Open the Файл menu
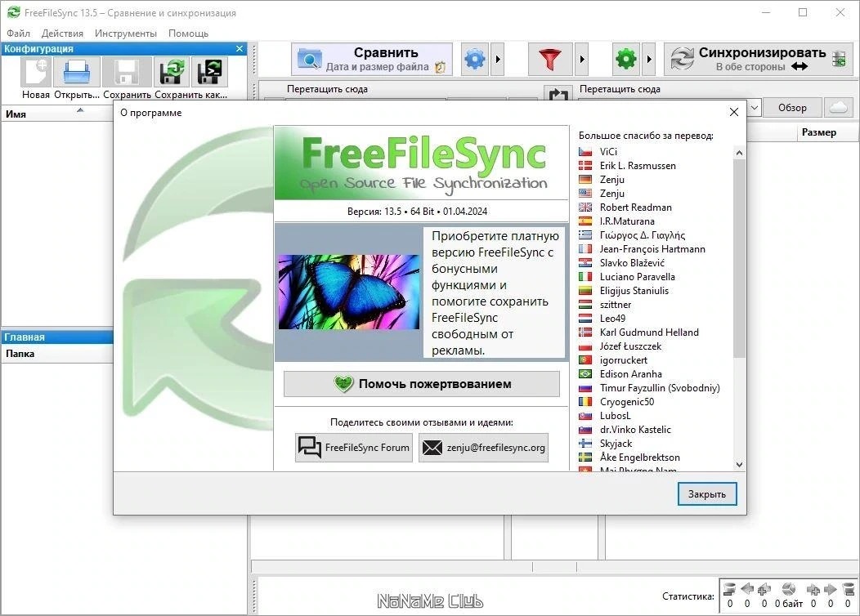 (x=18, y=33)
